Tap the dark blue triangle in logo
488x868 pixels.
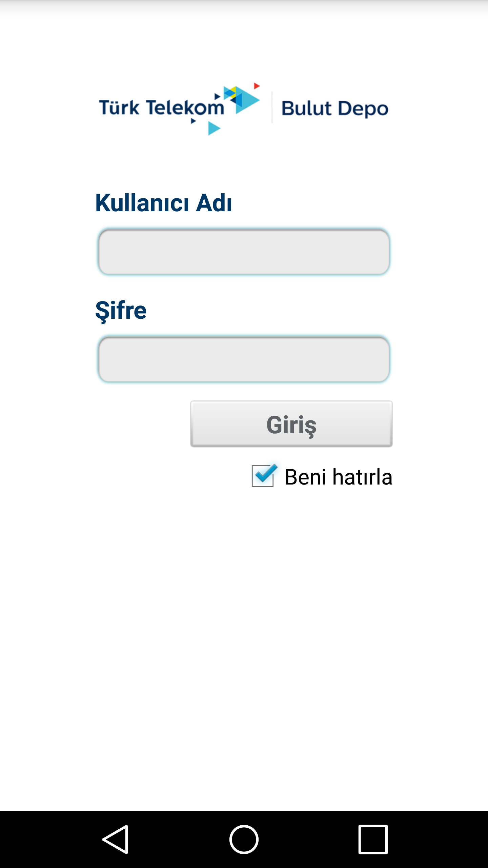click(x=234, y=101)
